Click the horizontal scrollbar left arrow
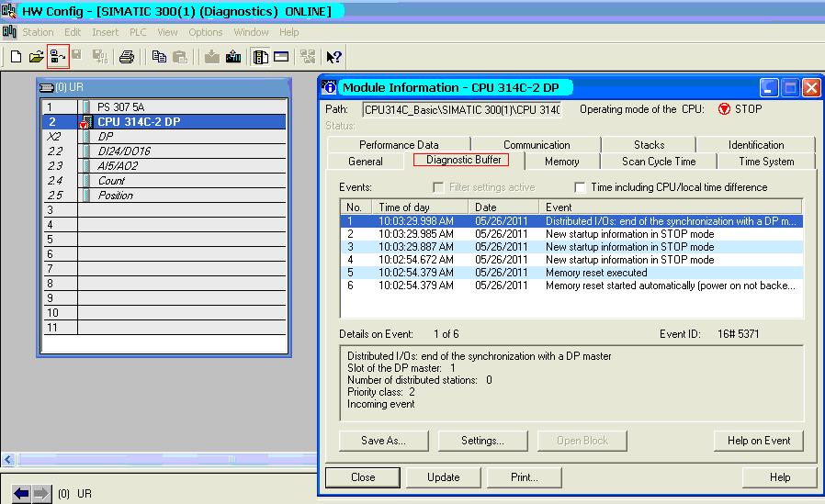The image size is (825, 504). [8, 460]
